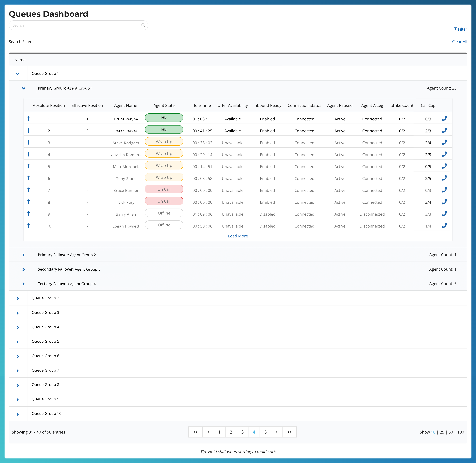The height and width of the screenshot is (463, 476).
Task: Click up arrow for Steve Rodgers
Action: tap(28, 142)
